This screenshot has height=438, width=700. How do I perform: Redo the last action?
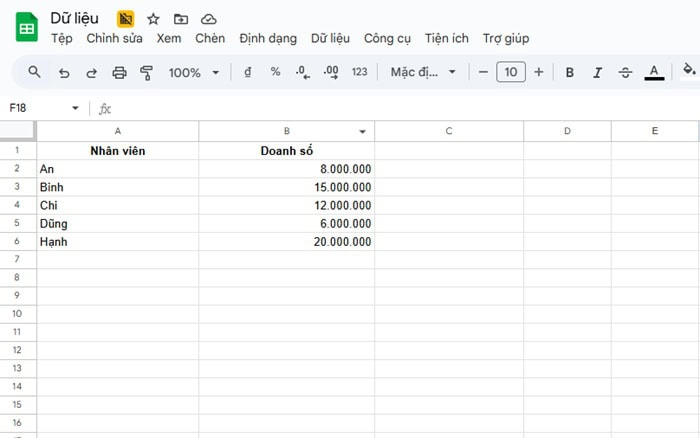tap(92, 72)
